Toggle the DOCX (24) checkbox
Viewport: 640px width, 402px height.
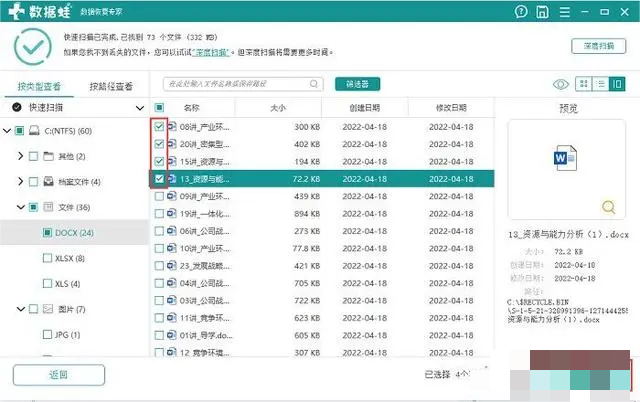click(x=47, y=233)
